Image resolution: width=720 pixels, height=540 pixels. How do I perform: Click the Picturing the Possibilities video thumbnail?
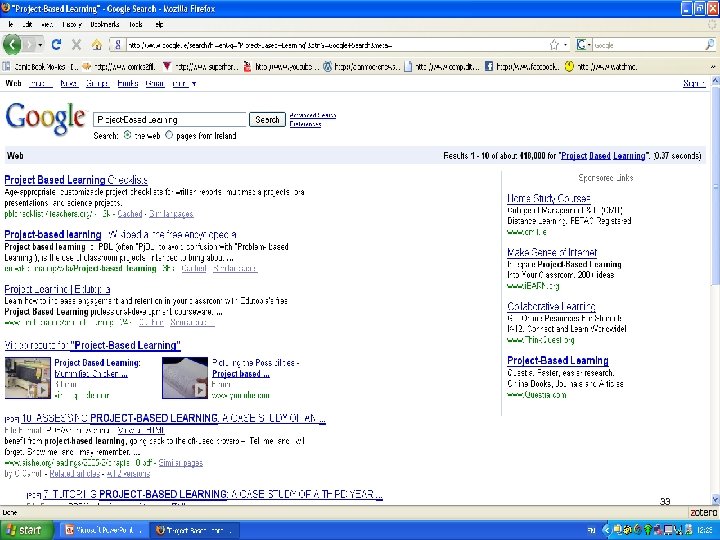point(185,378)
